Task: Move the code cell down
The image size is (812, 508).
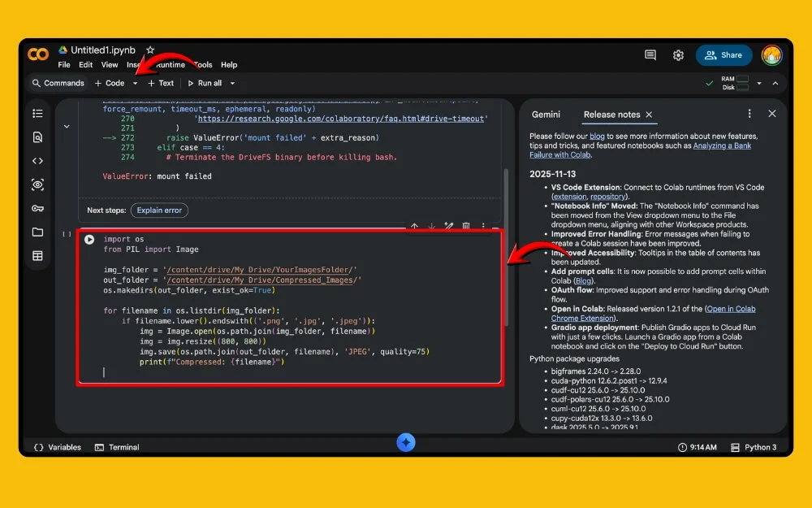Action: coord(431,225)
